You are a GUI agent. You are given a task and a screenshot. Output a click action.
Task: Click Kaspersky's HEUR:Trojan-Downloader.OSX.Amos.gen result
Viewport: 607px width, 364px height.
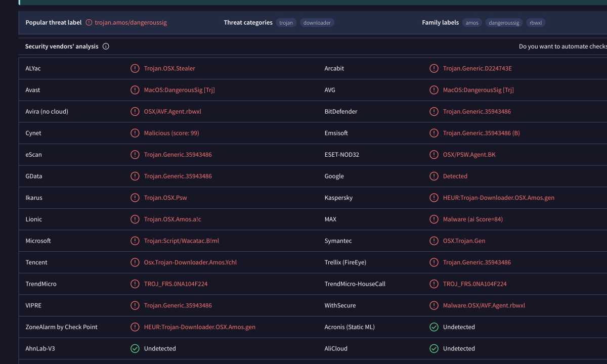pos(499,198)
